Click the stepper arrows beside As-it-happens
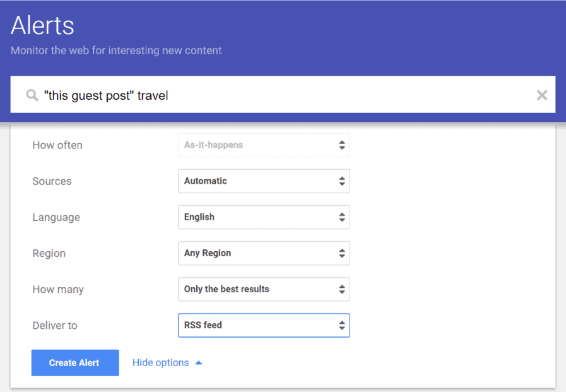The width and height of the screenshot is (566, 392). 342,145
